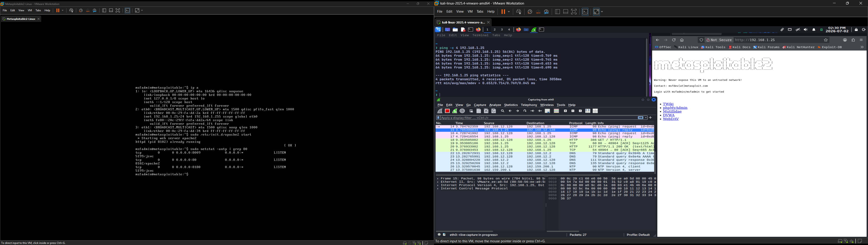
Task: Reload page in Firefox toolbar
Action: 674,40
